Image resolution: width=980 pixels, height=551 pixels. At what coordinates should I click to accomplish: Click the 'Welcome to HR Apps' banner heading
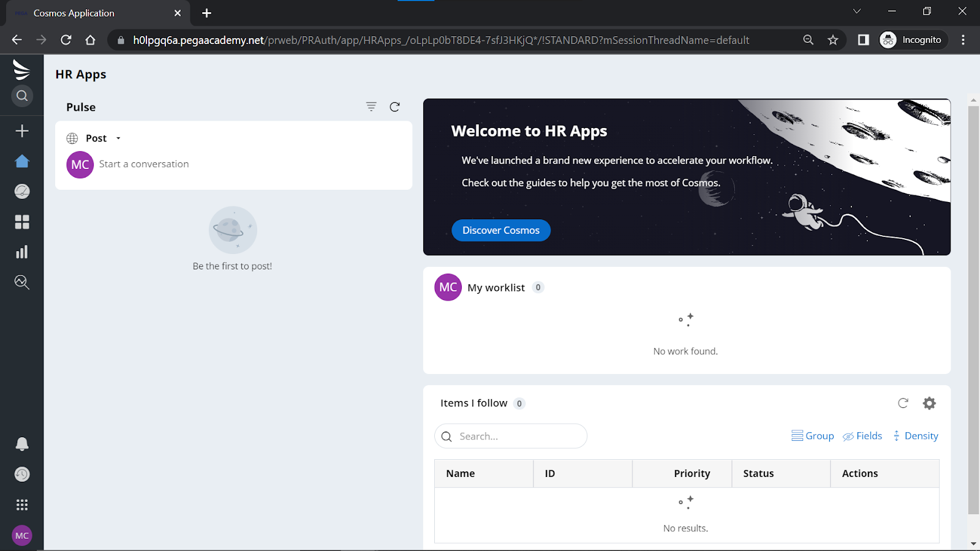coord(529,131)
